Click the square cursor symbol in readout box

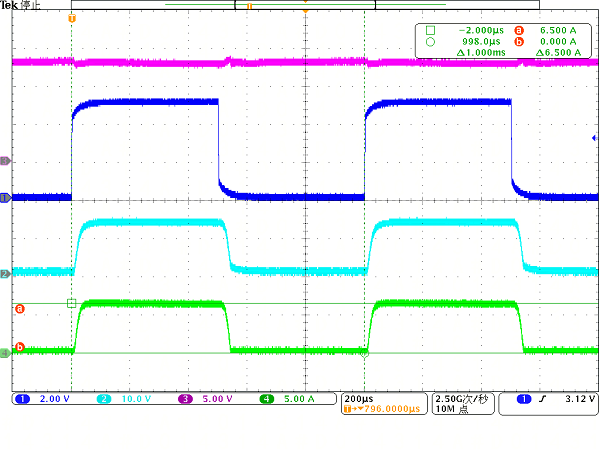(x=430, y=30)
